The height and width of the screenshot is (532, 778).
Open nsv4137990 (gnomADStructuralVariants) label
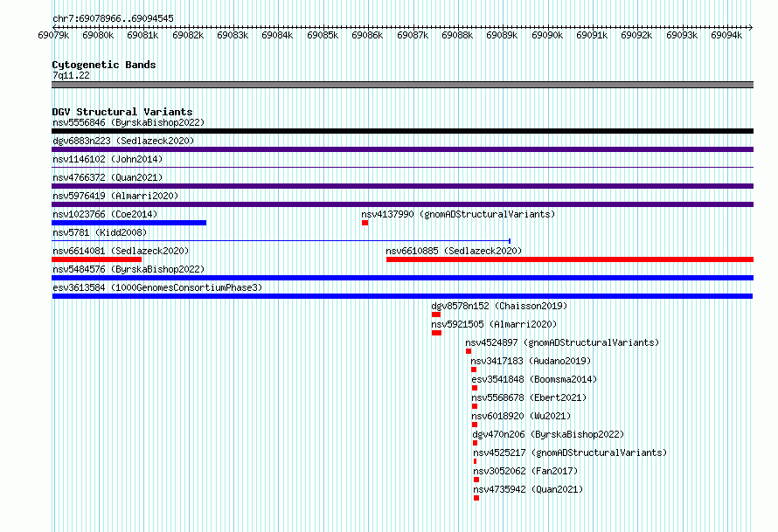pyautogui.click(x=458, y=214)
